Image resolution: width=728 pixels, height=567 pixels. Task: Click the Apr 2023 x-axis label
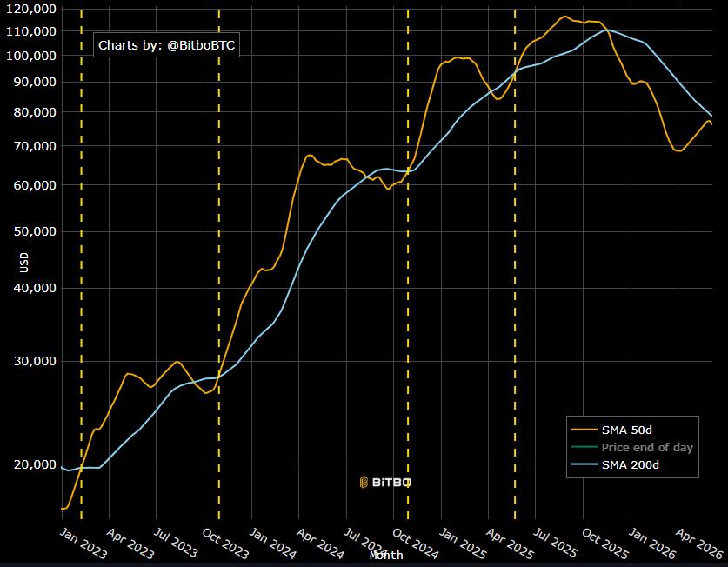pos(130,544)
